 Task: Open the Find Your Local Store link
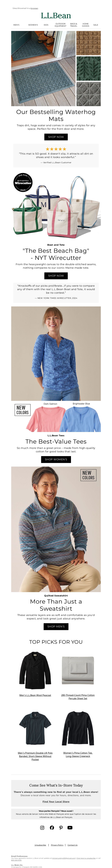[x=56, y=801]
